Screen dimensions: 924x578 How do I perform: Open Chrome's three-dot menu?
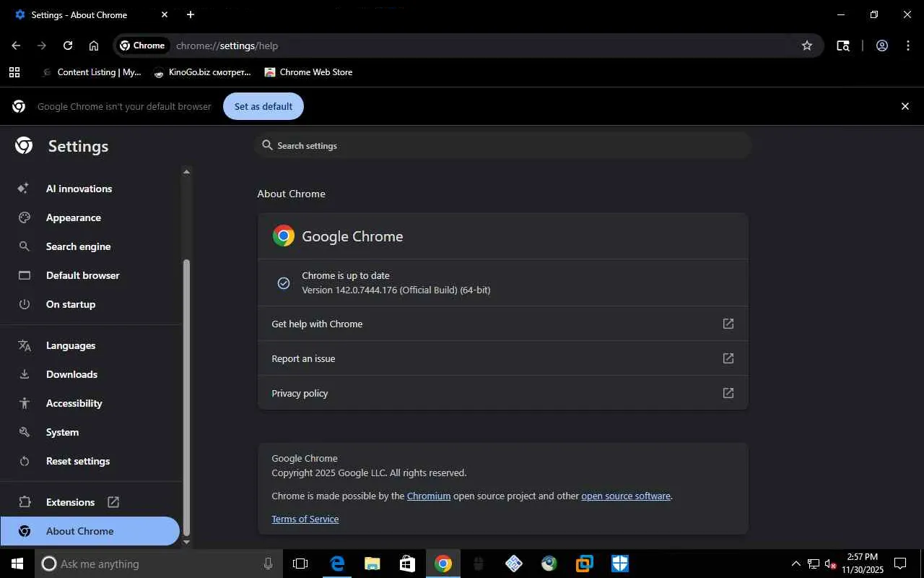point(908,46)
